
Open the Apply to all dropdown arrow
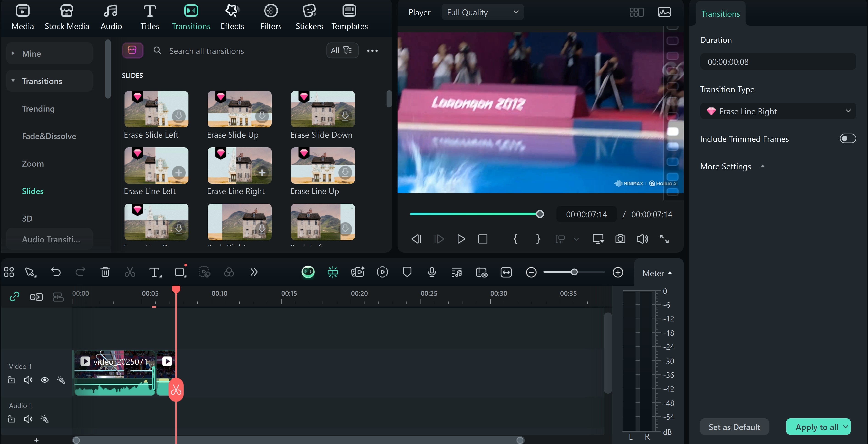[846, 427]
